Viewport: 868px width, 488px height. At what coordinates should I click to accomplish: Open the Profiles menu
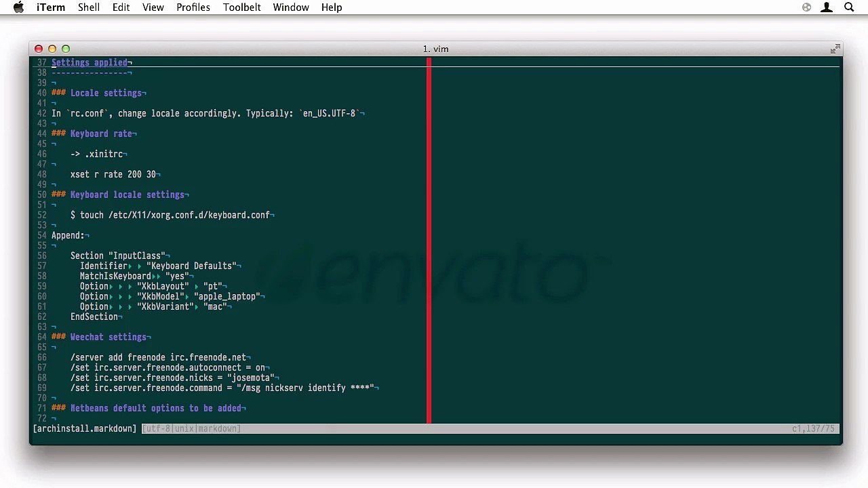(193, 7)
